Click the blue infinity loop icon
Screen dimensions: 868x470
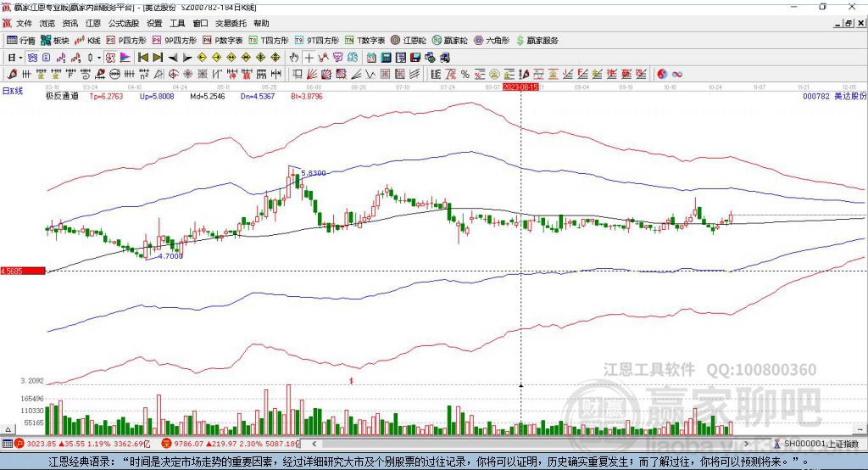(677, 74)
